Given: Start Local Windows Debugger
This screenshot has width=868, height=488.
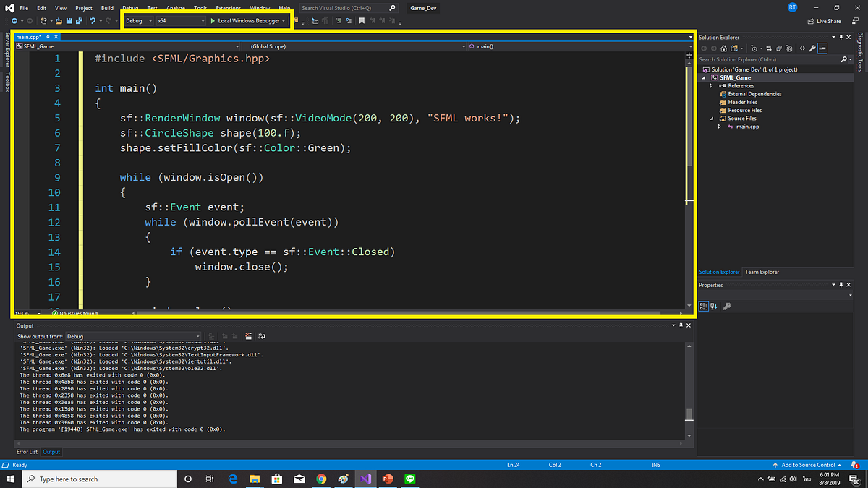Looking at the screenshot, I should pos(244,21).
